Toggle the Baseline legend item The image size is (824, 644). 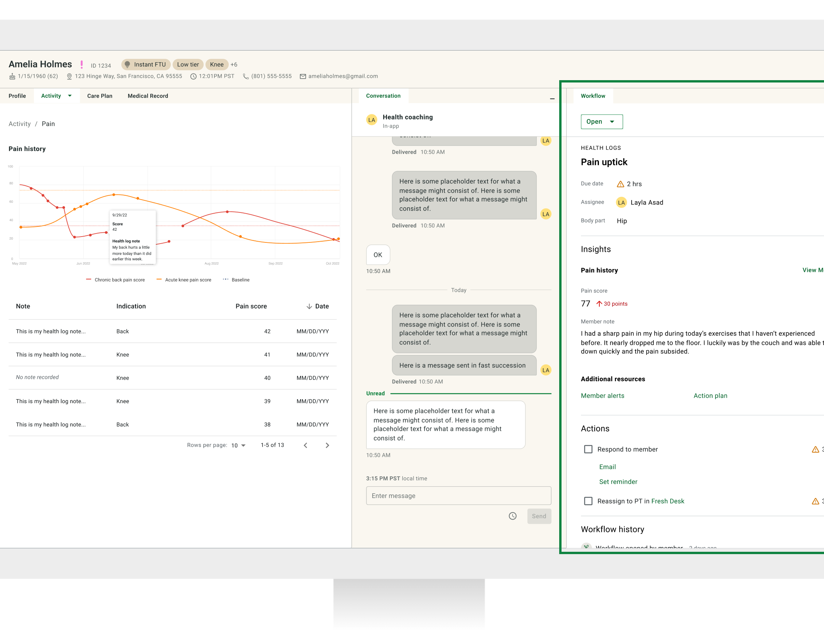point(236,280)
